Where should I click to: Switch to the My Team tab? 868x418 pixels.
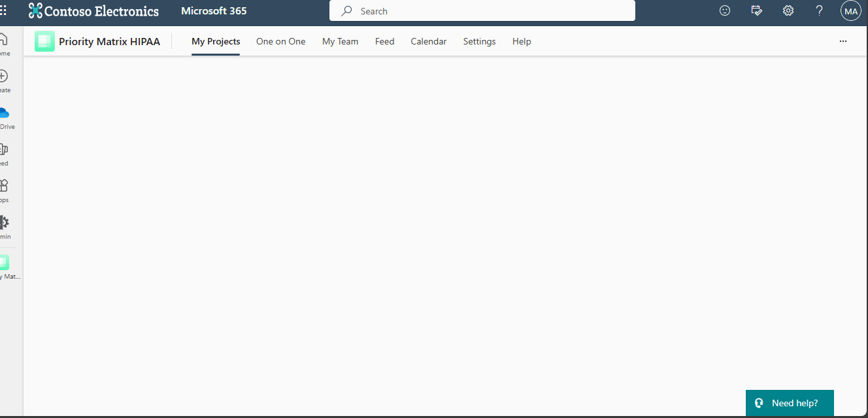click(340, 41)
